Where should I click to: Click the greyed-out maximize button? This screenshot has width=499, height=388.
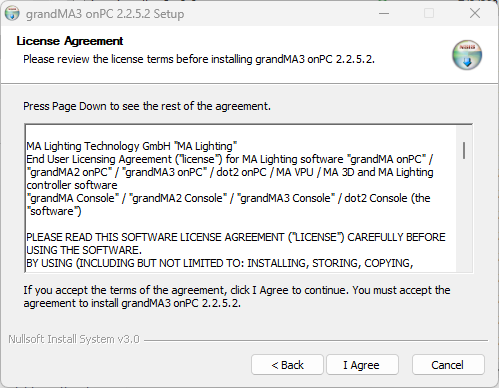pos(429,14)
